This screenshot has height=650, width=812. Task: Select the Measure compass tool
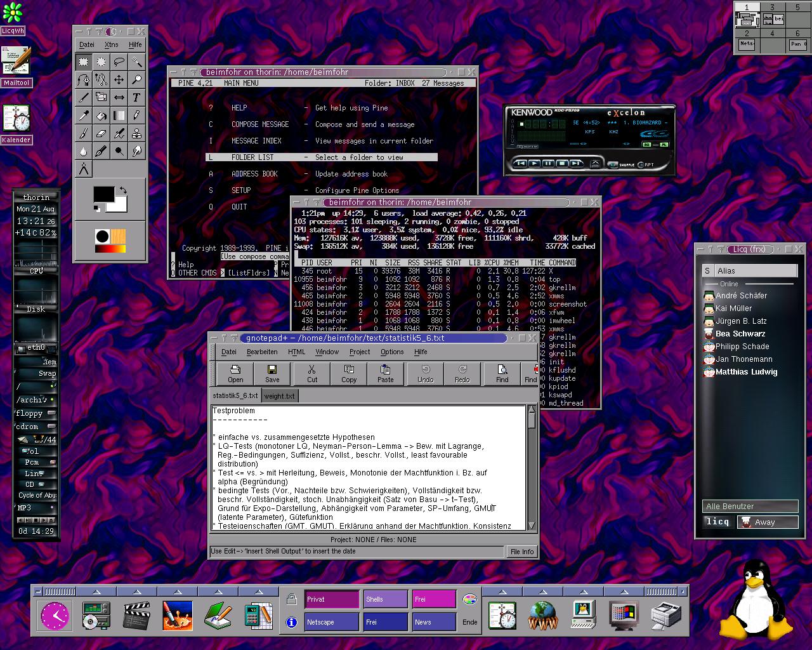pos(83,168)
